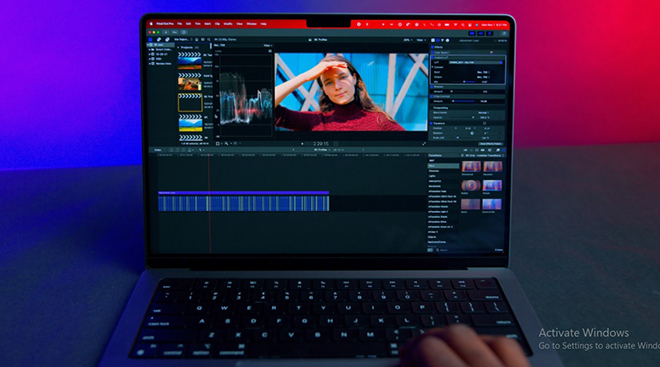Image resolution: width=660 pixels, height=367 pixels.
Task: Show the Photos and Audio sidebar
Action: [x=159, y=39]
